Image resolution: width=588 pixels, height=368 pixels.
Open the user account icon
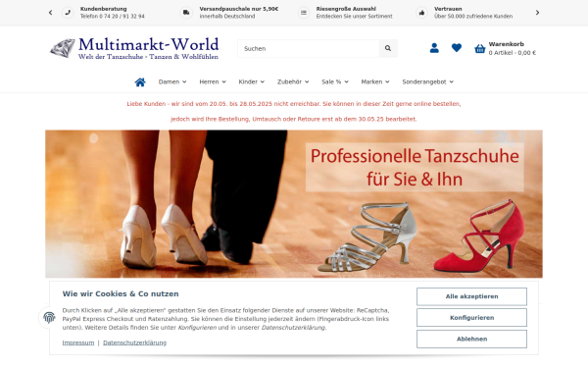click(x=434, y=48)
